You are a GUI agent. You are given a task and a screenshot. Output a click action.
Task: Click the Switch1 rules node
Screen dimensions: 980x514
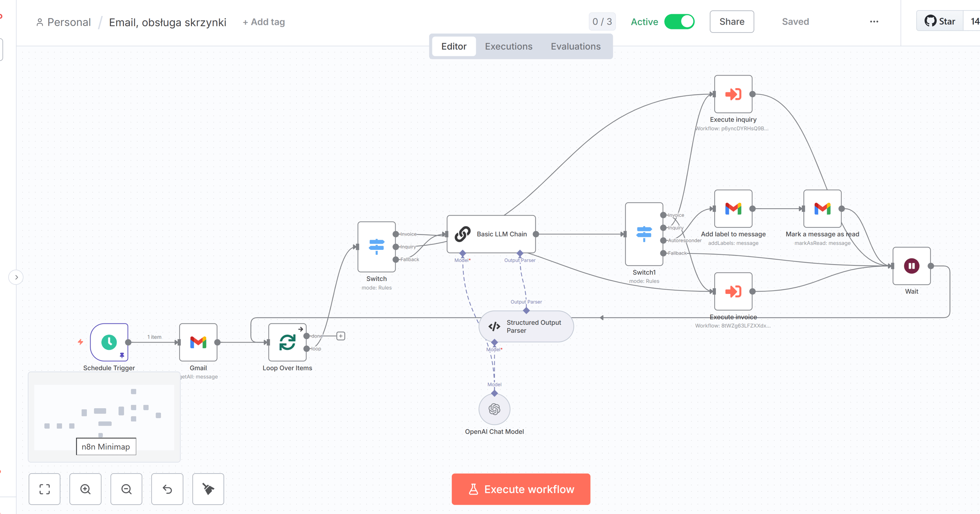click(644, 234)
